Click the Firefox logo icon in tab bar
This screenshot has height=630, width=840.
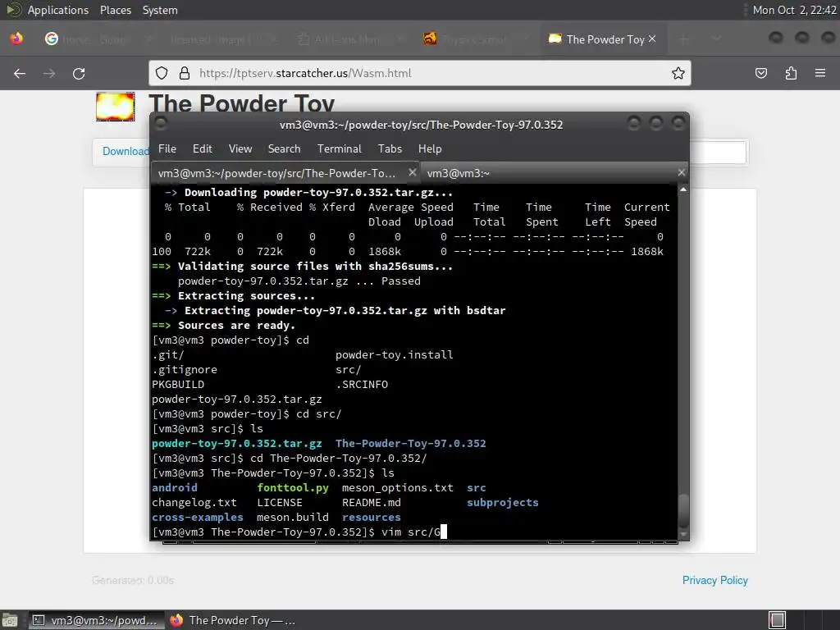16,39
